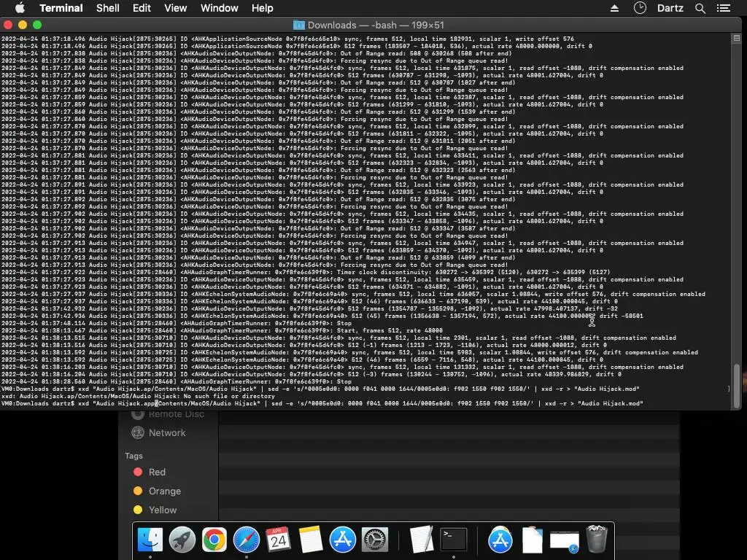Open the Help menu
The height and width of the screenshot is (560, 747).
click(262, 8)
